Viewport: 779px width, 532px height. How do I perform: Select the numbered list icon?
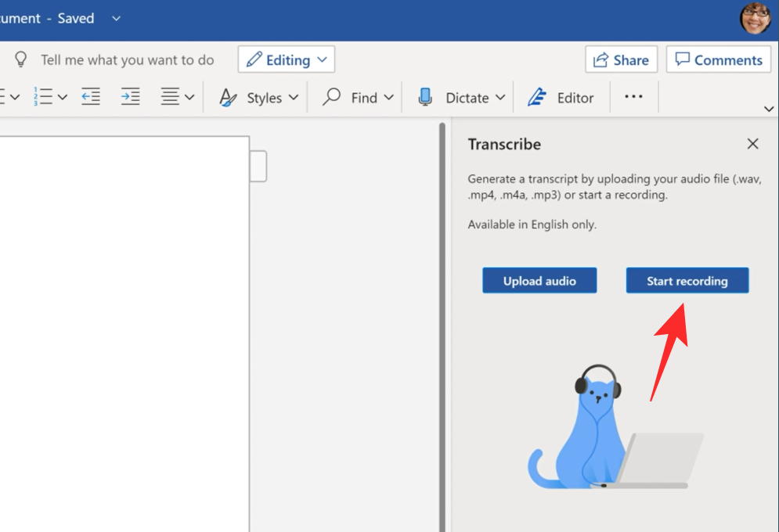point(43,96)
